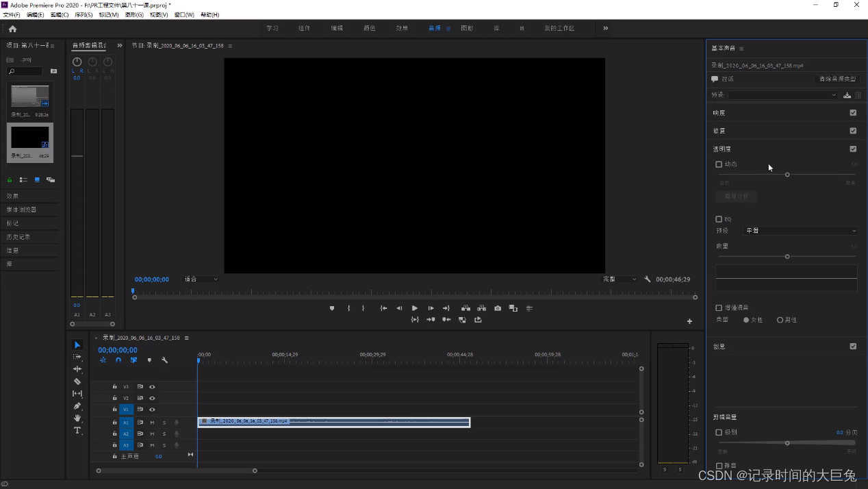The image size is (868, 489).
Task: Open timeline display settings wrench
Action: (x=164, y=360)
